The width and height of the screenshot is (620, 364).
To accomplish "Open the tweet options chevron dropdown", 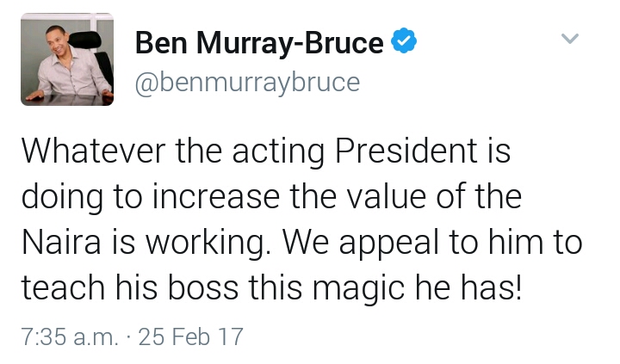I will [570, 39].
